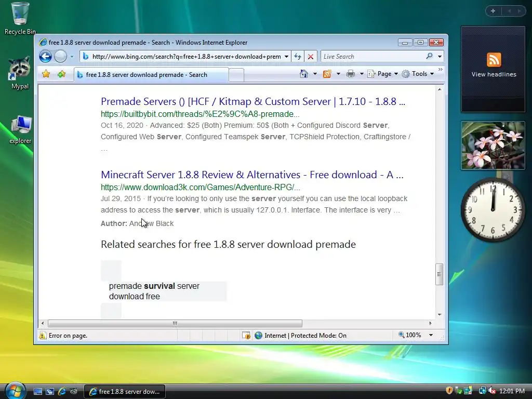Open the Tools menu
The image size is (532, 399).
[x=418, y=74]
